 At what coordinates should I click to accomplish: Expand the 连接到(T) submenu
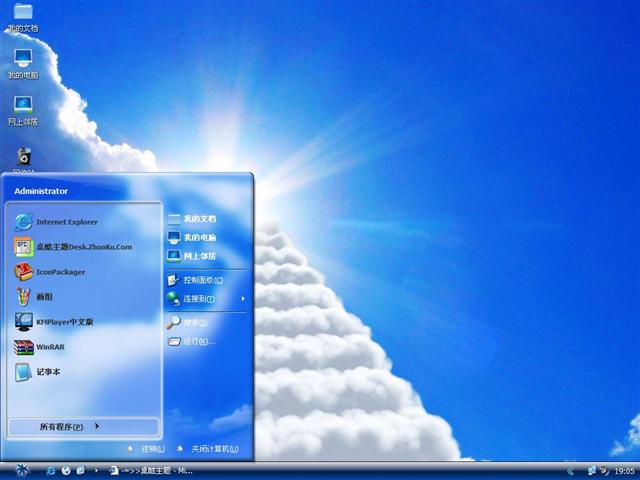pyautogui.click(x=207, y=299)
